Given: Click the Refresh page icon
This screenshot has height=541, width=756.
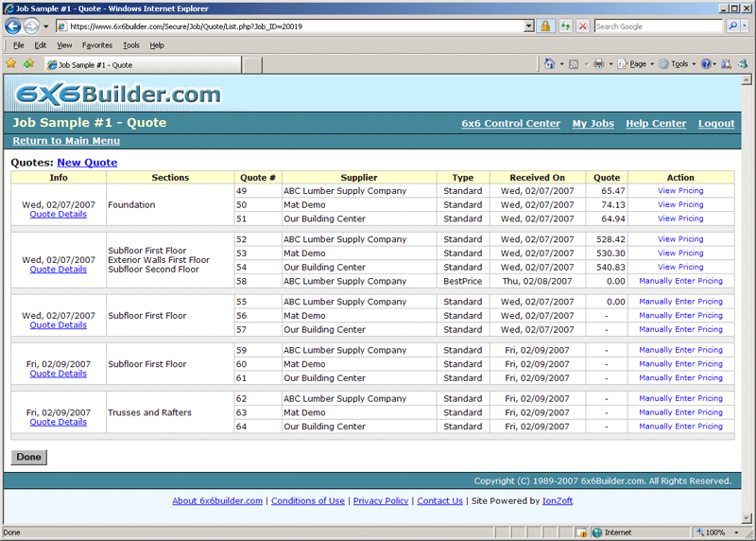Looking at the screenshot, I should [565, 26].
